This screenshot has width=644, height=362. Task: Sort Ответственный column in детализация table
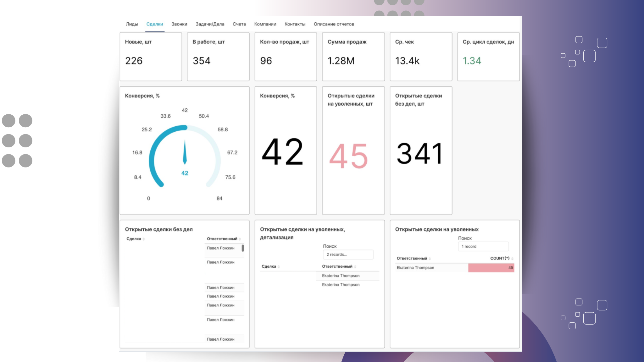click(x=339, y=266)
